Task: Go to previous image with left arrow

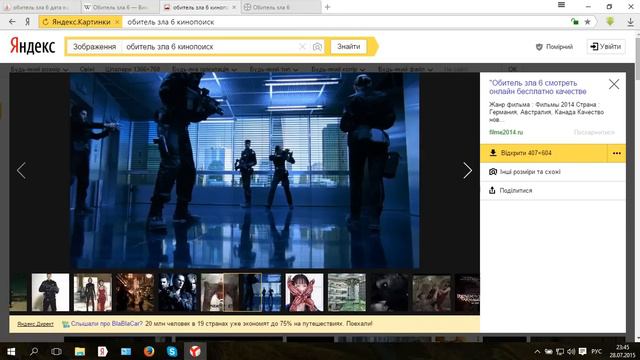Action: tap(21, 170)
